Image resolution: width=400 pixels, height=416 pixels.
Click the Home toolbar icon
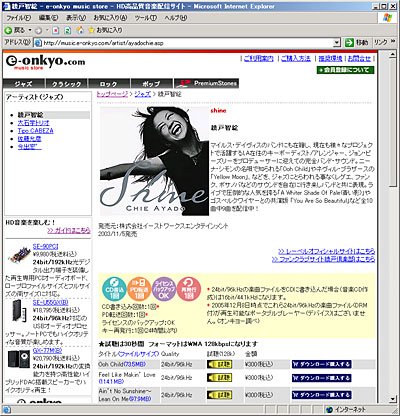point(80,30)
